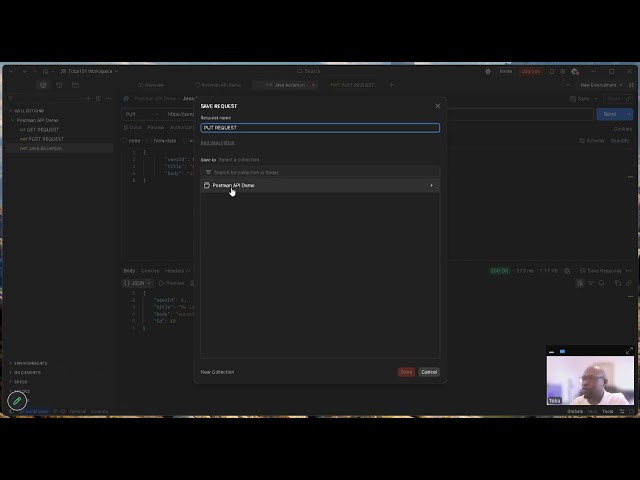
Task: Open POST REQUEST in sidebar
Action: [x=42, y=139]
